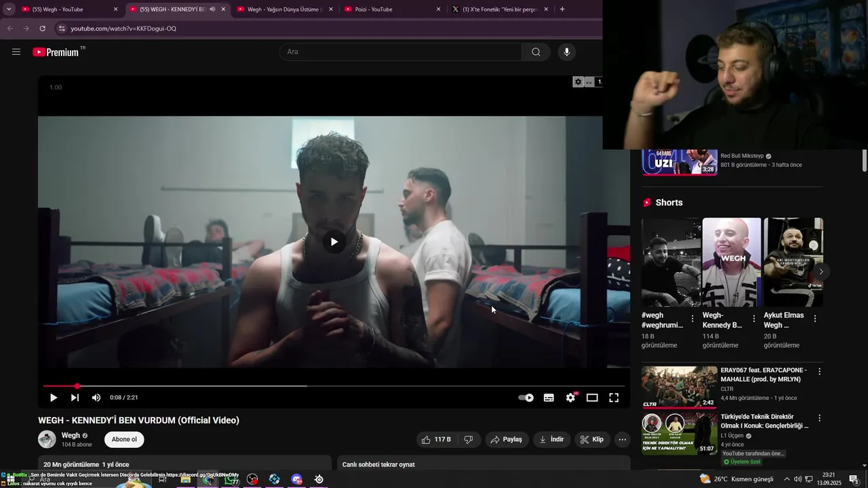Image resolution: width=868 pixels, height=488 pixels.
Task: Seek along the red video progress bar
Action: pos(334,386)
